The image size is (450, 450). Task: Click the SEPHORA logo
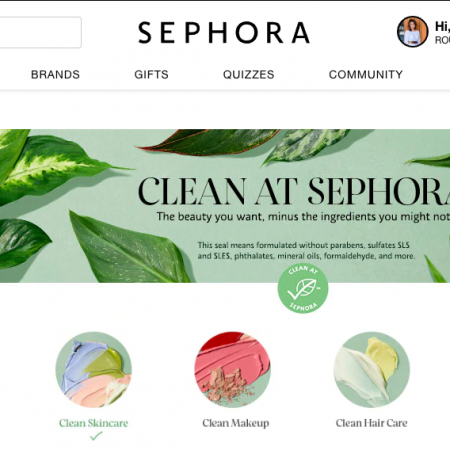click(x=224, y=32)
